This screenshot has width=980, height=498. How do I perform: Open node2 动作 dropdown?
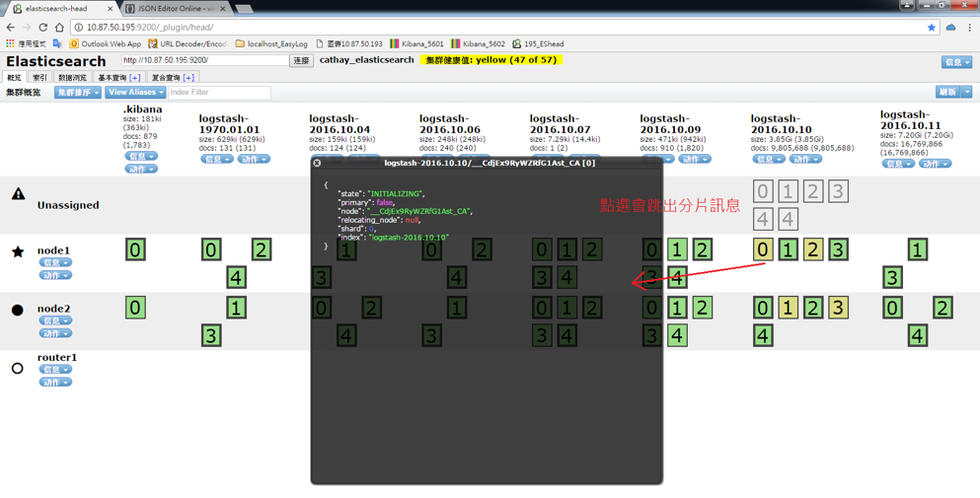pyautogui.click(x=55, y=333)
